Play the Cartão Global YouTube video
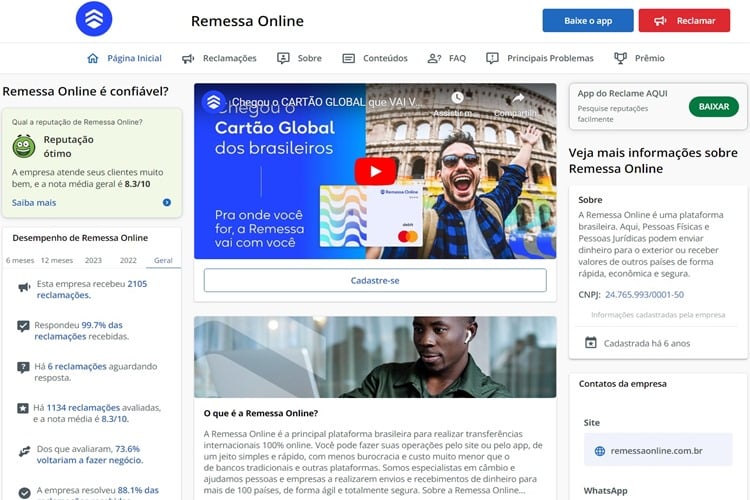Screen dimensions: 750x500 coord(375,171)
